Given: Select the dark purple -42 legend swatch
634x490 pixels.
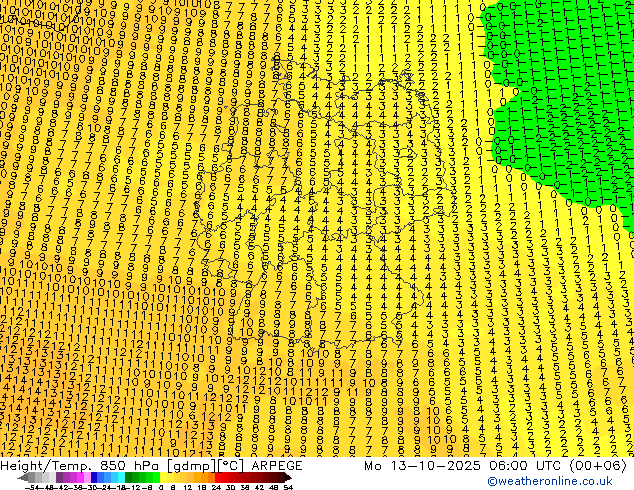Looking at the screenshot, I should click(x=59, y=477).
